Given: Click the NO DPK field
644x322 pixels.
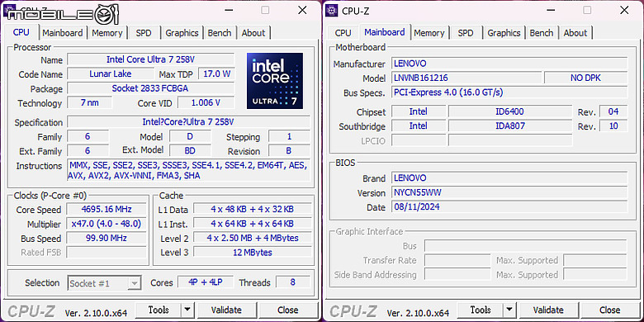Looking at the screenshot, I should [x=585, y=78].
